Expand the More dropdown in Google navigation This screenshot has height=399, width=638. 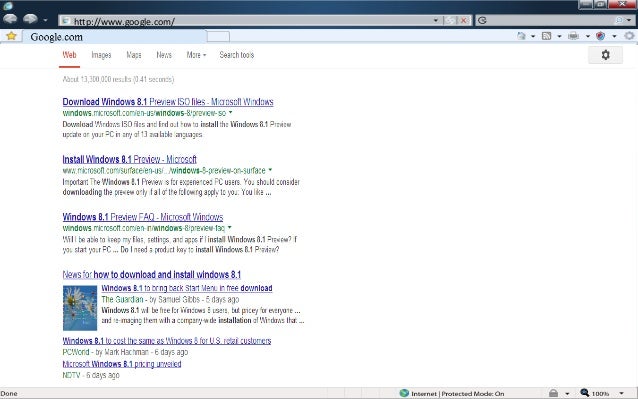point(196,55)
